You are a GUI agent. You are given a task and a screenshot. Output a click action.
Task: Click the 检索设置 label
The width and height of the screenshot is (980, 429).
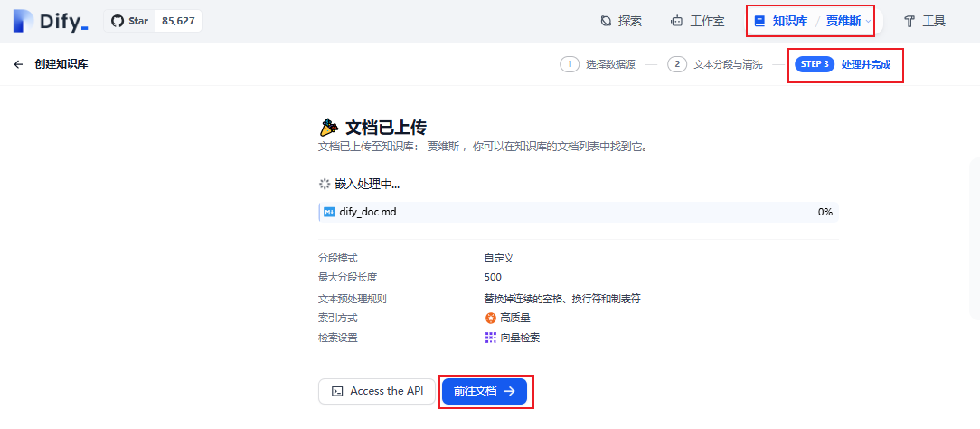click(338, 338)
